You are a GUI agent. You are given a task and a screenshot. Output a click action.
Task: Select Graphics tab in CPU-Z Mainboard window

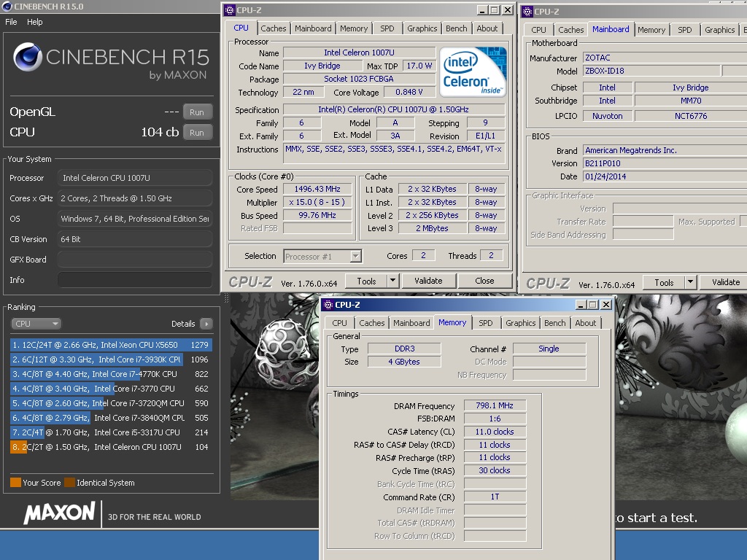720,30
